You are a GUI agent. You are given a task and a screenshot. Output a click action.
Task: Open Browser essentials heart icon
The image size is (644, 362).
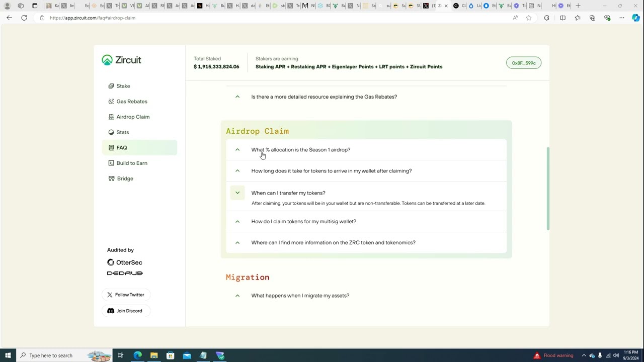click(x=607, y=18)
